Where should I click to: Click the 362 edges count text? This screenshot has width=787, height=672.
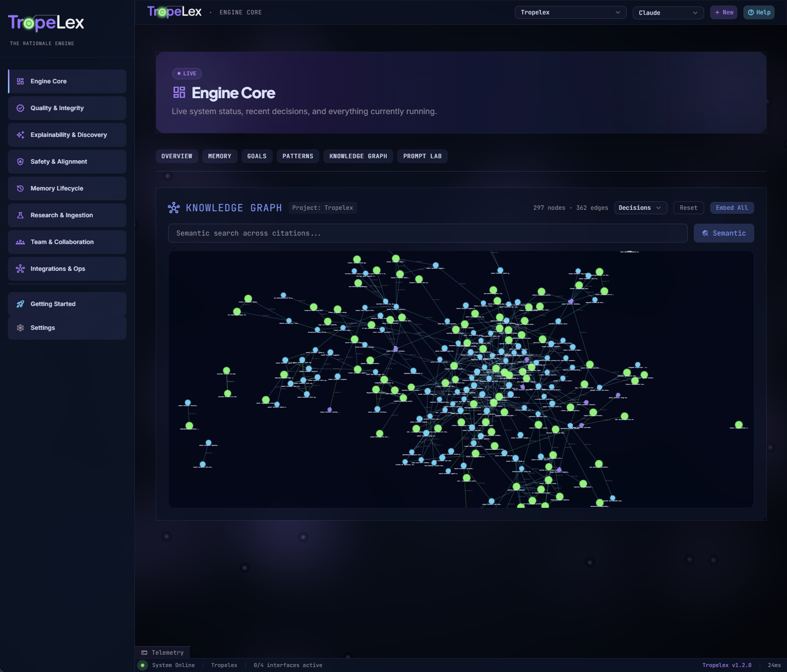pyautogui.click(x=592, y=208)
